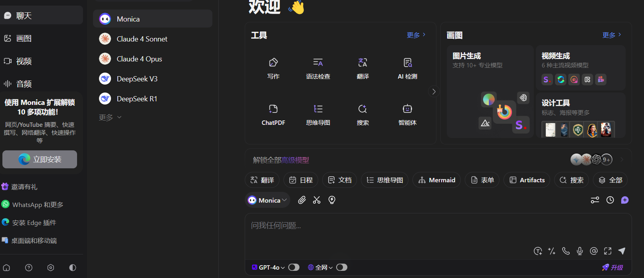
Task: Open the AI 检测 detection tool
Action: 408,69
